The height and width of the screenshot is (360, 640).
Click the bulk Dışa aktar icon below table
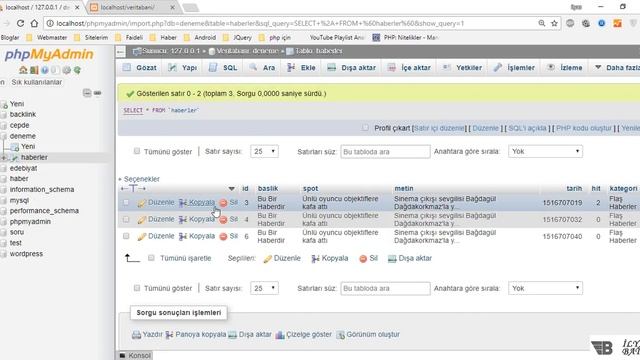pos(392,259)
